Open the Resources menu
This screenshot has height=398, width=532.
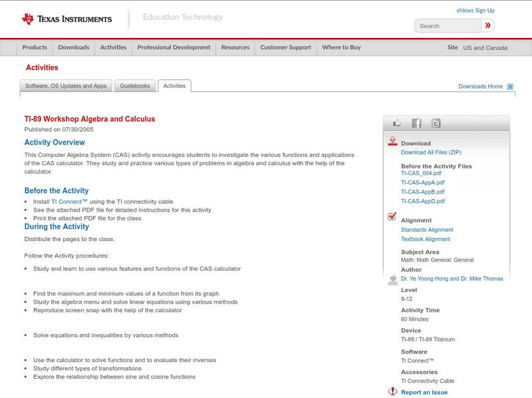click(x=235, y=47)
